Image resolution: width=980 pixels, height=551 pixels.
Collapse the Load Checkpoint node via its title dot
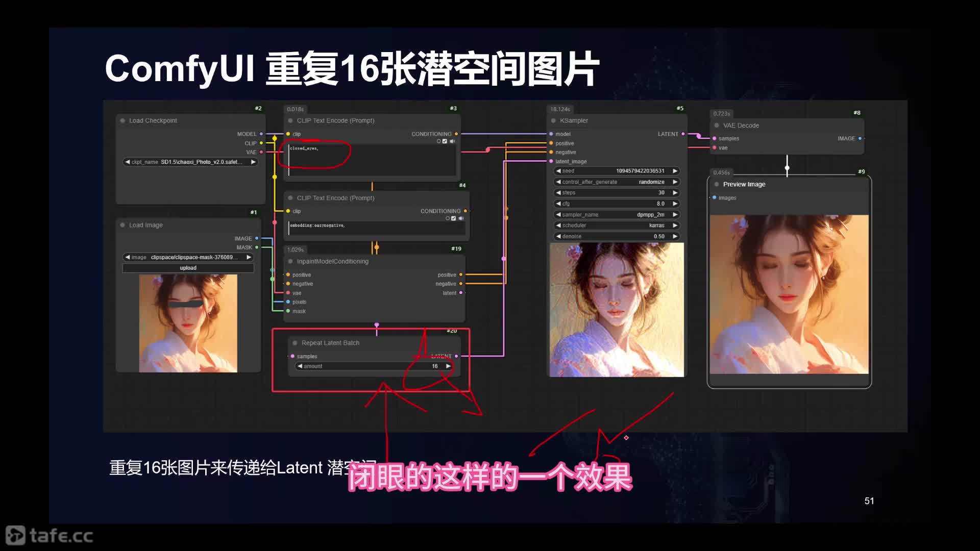point(122,121)
